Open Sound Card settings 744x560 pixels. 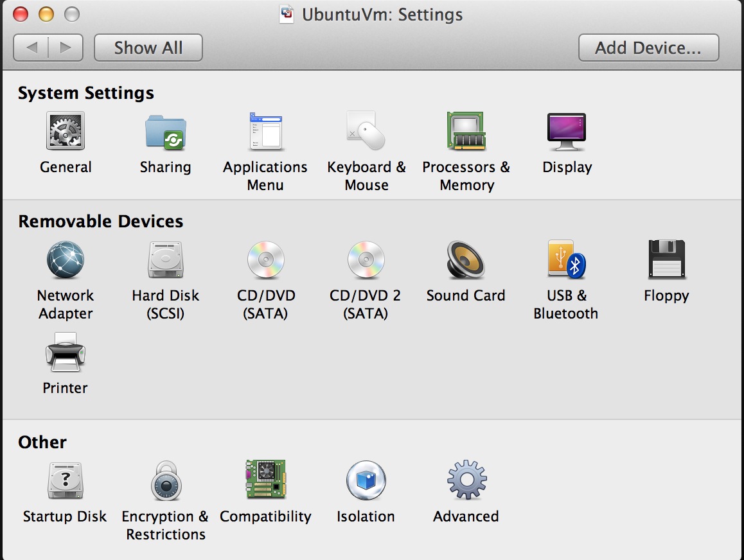pos(466,260)
